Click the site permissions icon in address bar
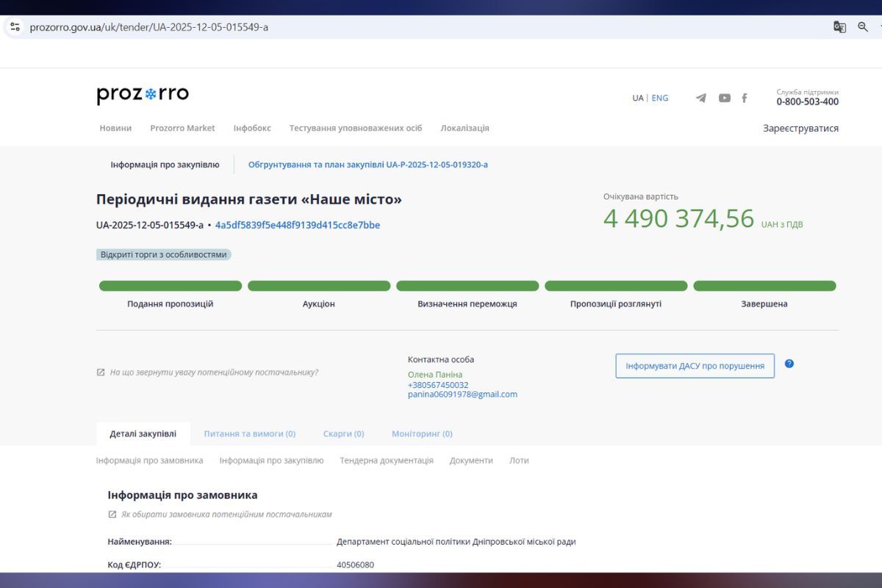882x588 pixels. coord(15,26)
